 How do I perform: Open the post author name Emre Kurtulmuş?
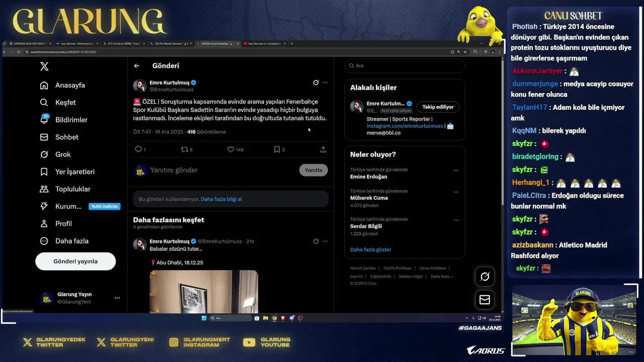(x=170, y=82)
